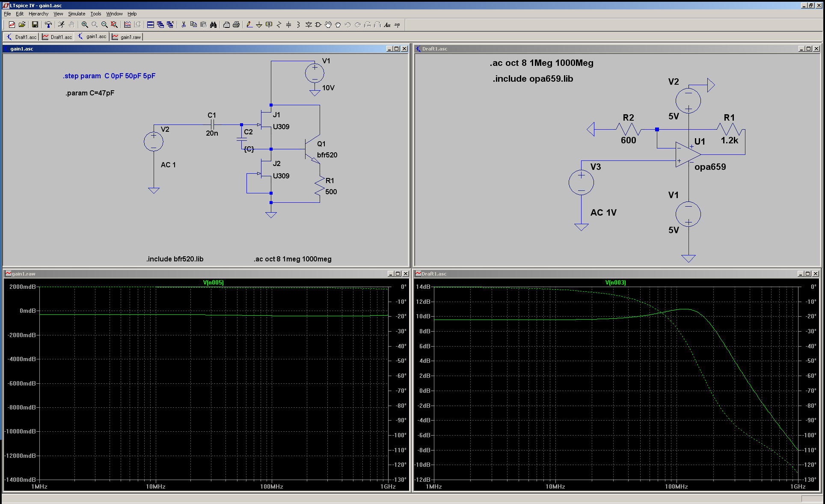Switch to Draft1.asc waveform plot tab
The image size is (825, 504).
pyautogui.click(x=57, y=37)
